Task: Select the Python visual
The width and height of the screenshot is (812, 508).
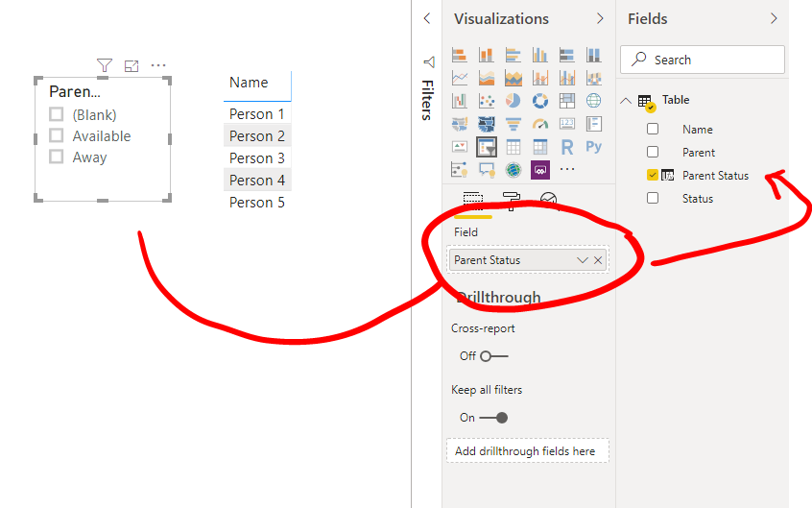Action: pos(594,147)
